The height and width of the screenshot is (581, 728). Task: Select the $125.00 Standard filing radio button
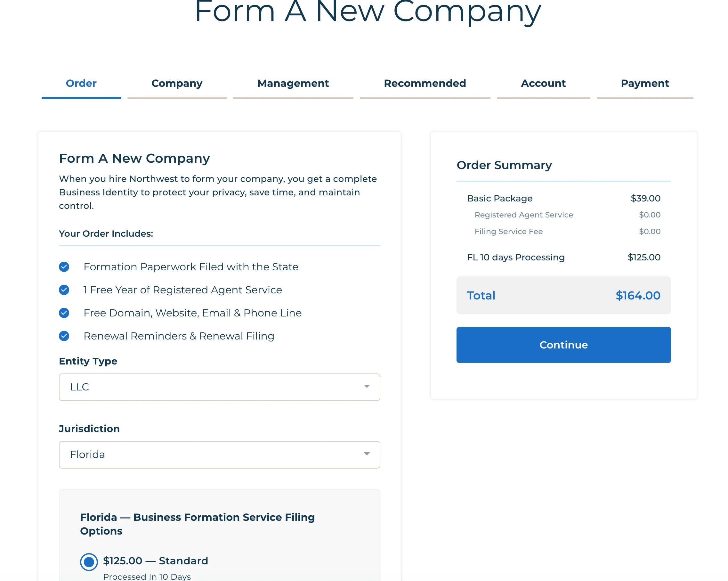point(89,562)
